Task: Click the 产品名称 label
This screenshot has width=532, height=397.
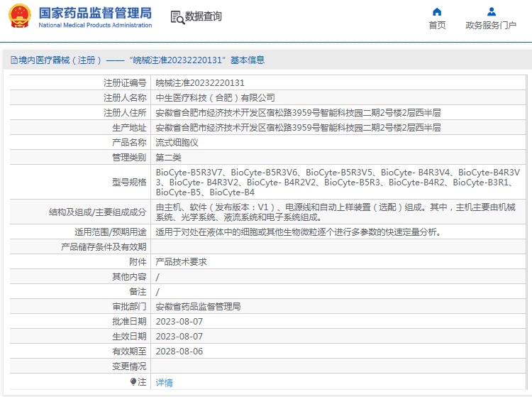Action: click(129, 143)
